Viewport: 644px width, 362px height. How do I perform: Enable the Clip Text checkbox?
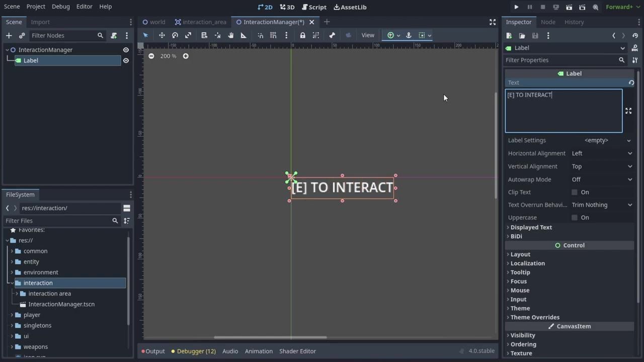(575, 192)
